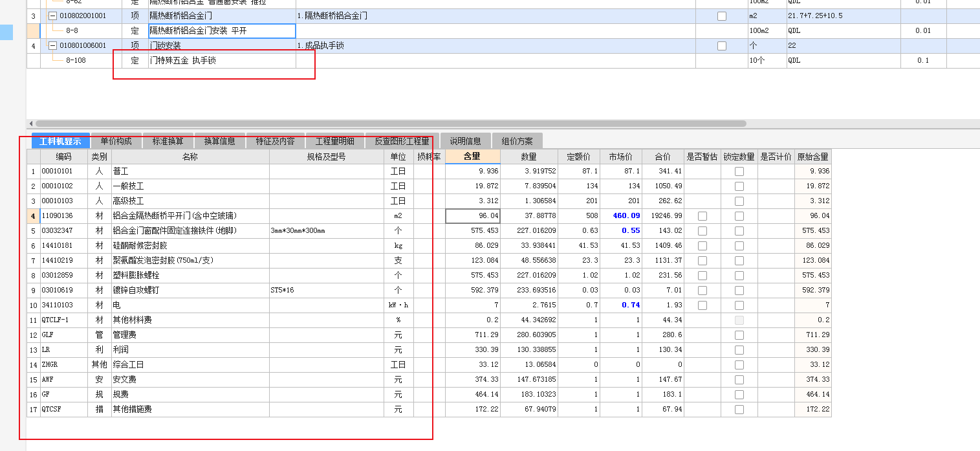Open the 特征及内容 tab
Image resolution: width=980 pixels, height=451 pixels.
point(275,141)
